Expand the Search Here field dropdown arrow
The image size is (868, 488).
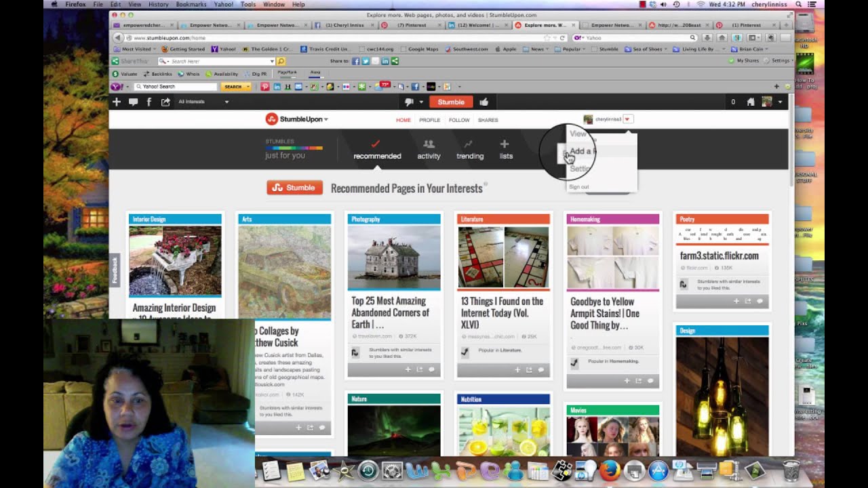(272, 61)
